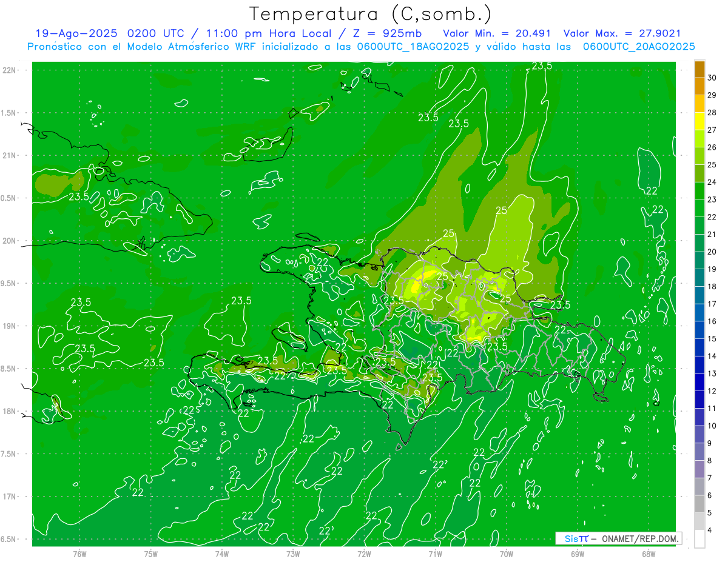Image resolution: width=728 pixels, height=562 pixels.
Task: Click the 'Temperatura (C,somb.)' chart title
Action: (371, 13)
